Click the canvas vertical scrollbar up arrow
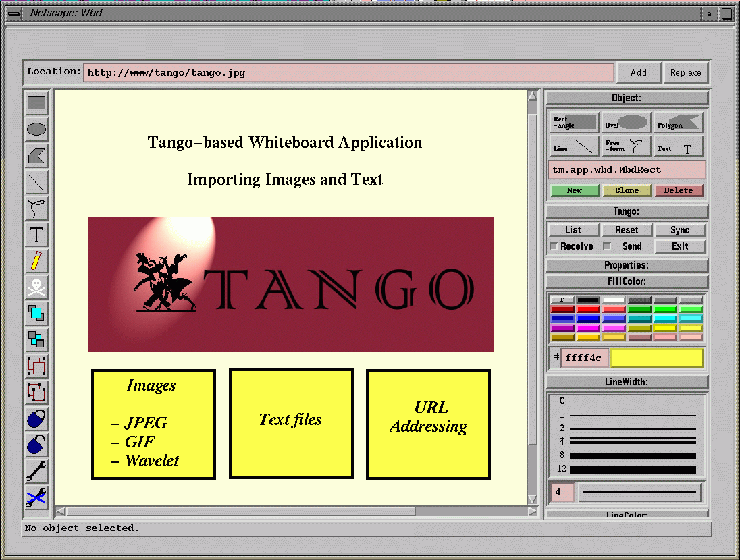Screen dimensions: 740x560 pyautogui.click(x=532, y=96)
